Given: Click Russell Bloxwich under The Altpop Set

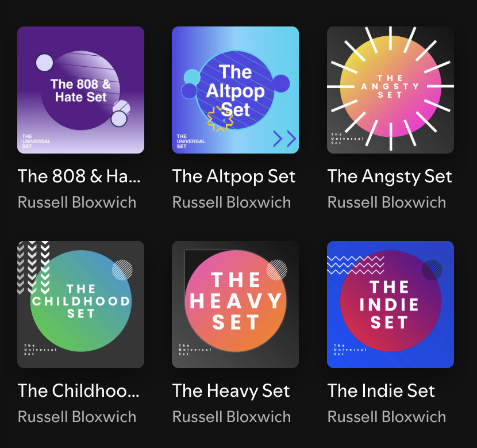Looking at the screenshot, I should point(232,202).
